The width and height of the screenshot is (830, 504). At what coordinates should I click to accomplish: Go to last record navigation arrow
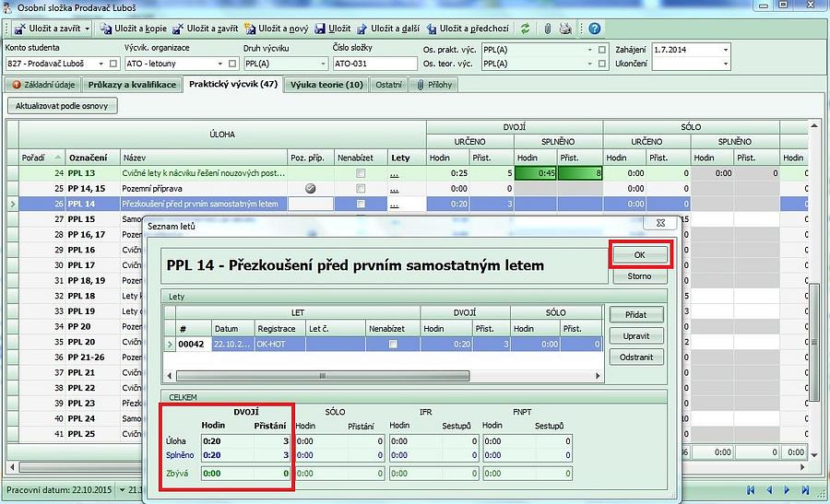(805, 490)
